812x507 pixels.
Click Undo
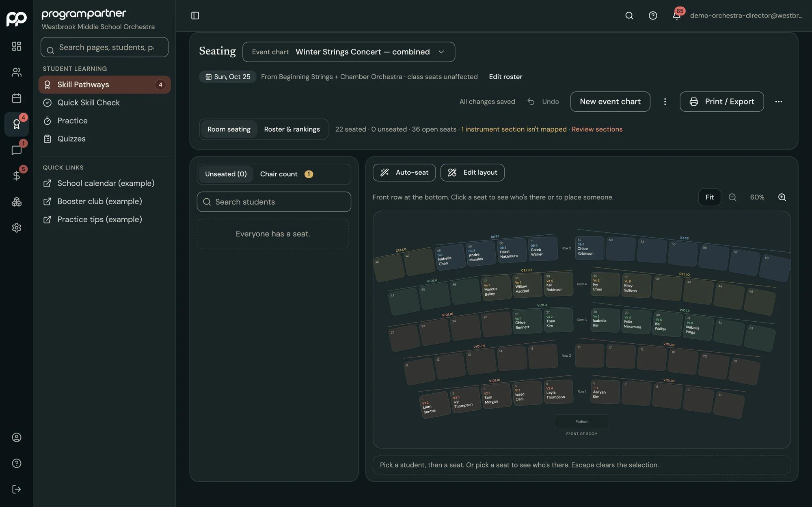543,102
